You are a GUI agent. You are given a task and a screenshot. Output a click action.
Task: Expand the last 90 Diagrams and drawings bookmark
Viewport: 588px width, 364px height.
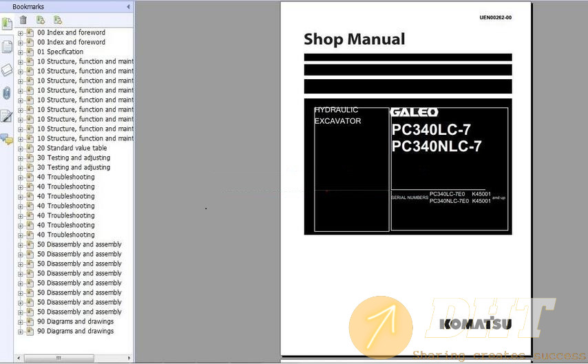20,332
